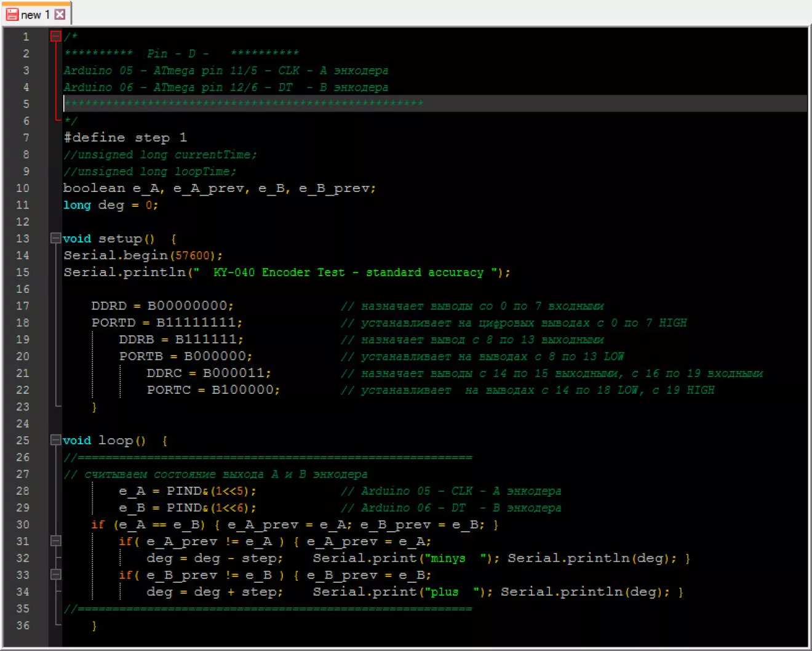Click 'e_A = PIND&(1<<5);' statement

(188, 491)
